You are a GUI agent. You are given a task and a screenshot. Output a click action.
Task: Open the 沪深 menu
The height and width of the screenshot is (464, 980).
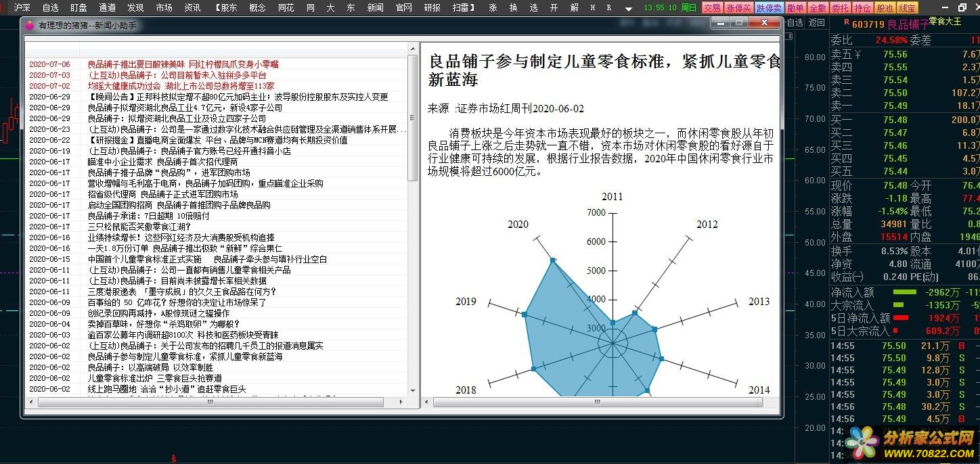[x=22, y=7]
